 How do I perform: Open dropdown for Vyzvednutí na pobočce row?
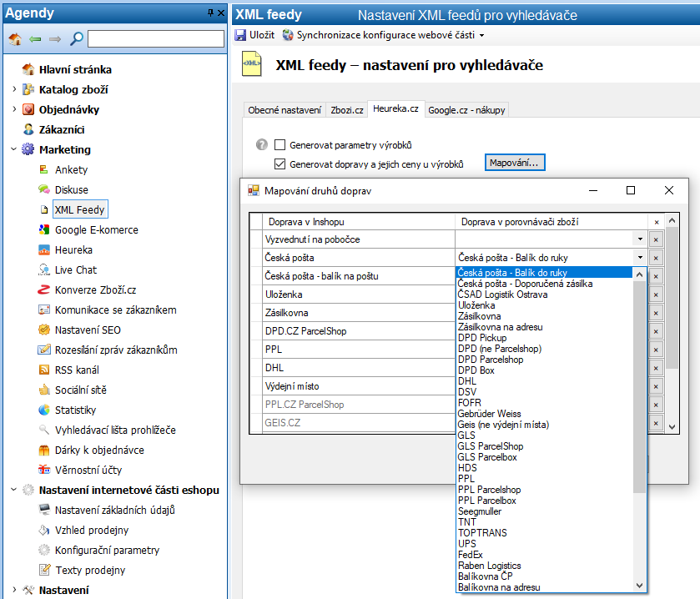pos(640,239)
